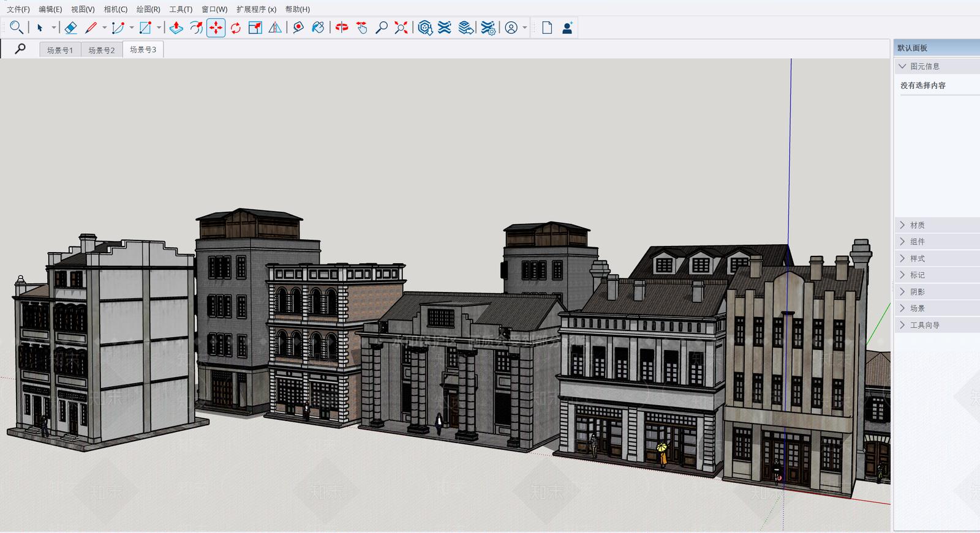
Task: Open the Rectangle tool dropdown arrow
Action: pyautogui.click(x=159, y=28)
